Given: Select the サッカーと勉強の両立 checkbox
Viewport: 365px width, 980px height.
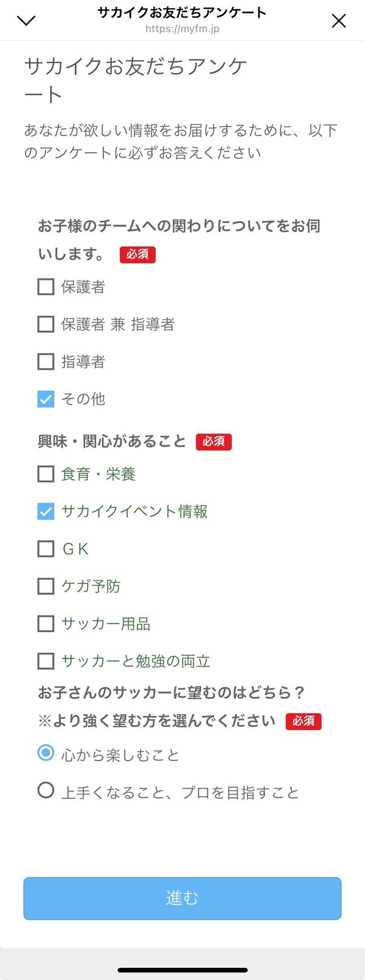Looking at the screenshot, I should point(46,661).
